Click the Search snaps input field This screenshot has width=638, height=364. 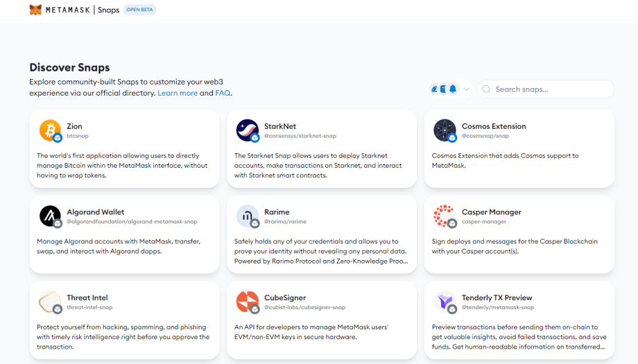551,89
